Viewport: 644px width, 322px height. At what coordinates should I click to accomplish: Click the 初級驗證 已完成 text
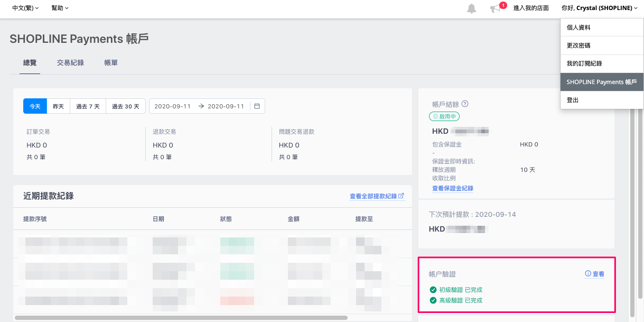click(x=461, y=290)
